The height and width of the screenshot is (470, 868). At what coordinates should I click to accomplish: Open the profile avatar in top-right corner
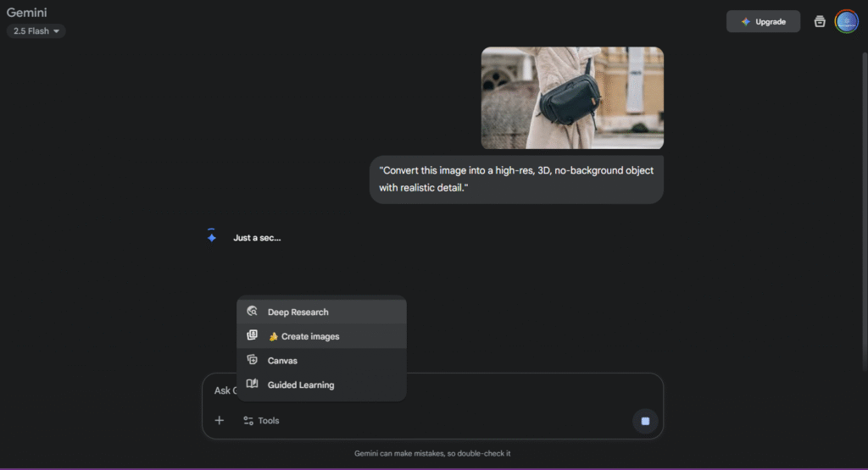click(x=846, y=22)
